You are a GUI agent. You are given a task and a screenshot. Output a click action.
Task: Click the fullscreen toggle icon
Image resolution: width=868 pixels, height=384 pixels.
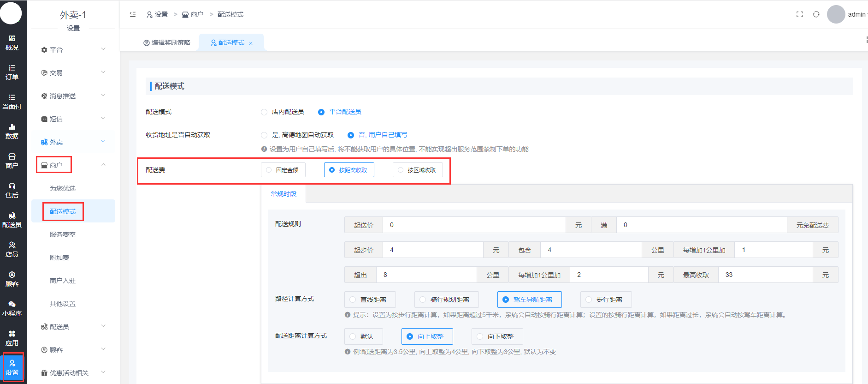click(x=799, y=14)
